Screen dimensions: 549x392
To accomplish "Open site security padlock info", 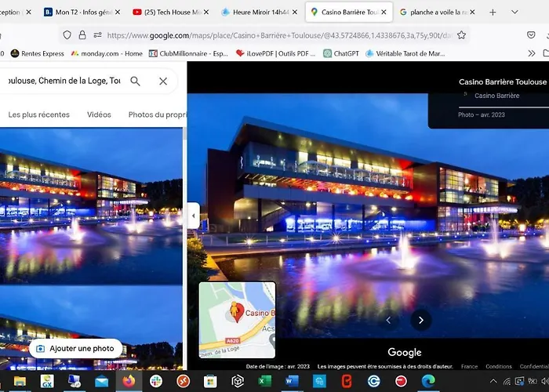I will click(82, 35).
